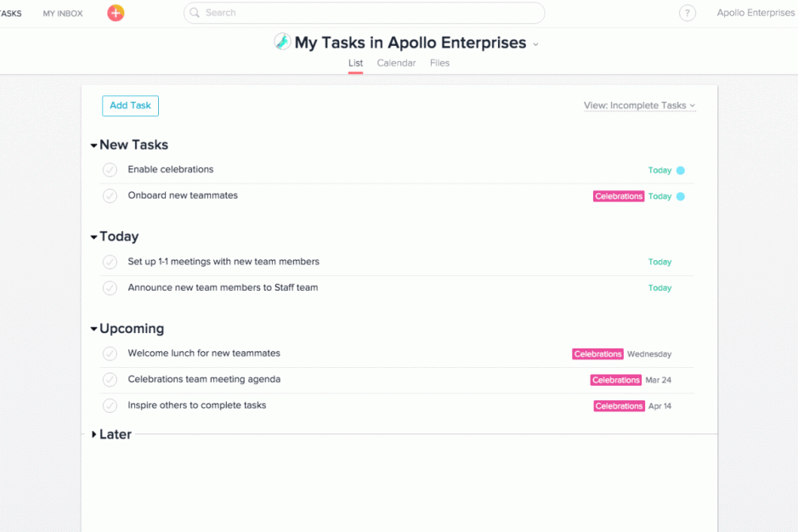Switch to the Files tab

click(439, 63)
